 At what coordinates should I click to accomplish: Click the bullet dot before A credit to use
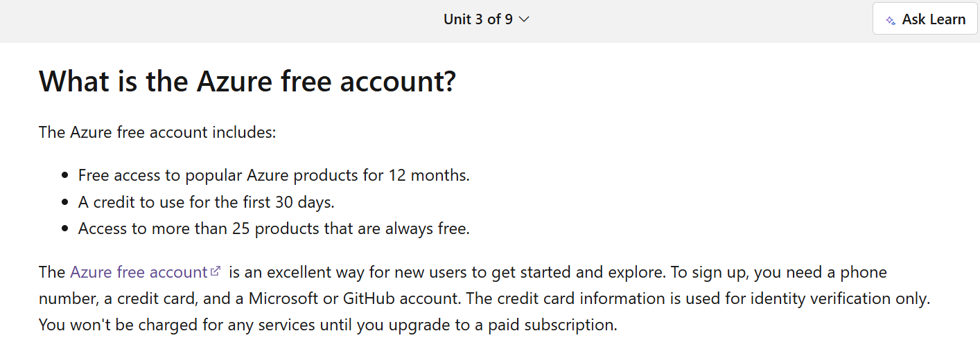(x=65, y=203)
